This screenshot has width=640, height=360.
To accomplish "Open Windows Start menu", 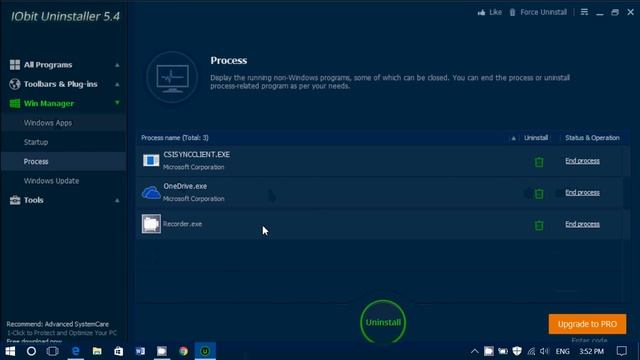I will click(10, 351).
